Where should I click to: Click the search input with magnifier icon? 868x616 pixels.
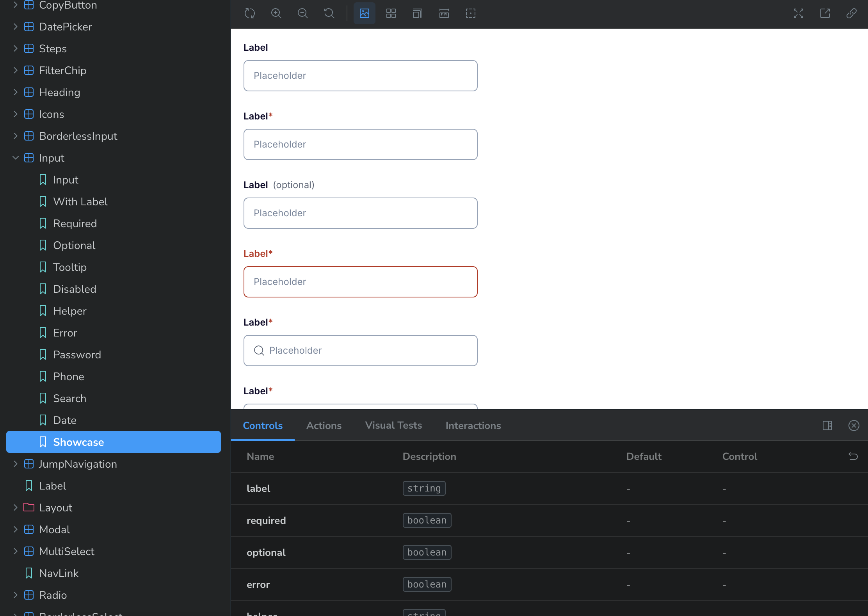[x=361, y=351]
